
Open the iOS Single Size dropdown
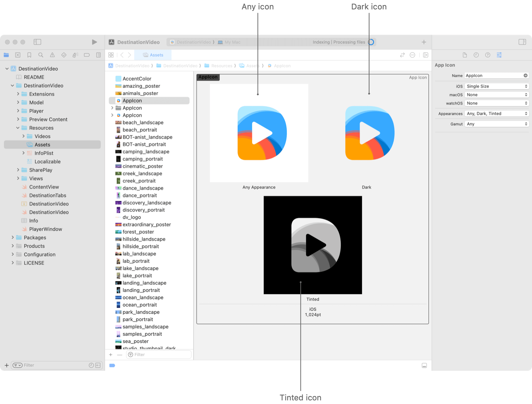tap(497, 86)
